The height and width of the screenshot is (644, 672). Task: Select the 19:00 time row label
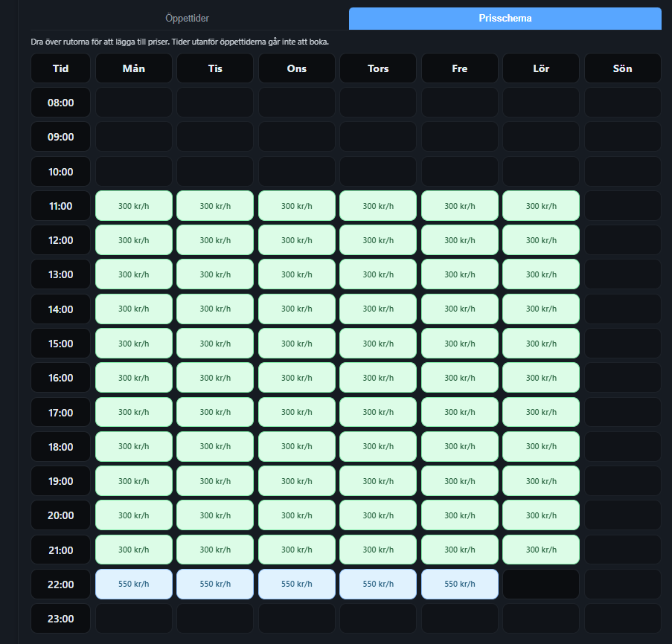(x=60, y=481)
